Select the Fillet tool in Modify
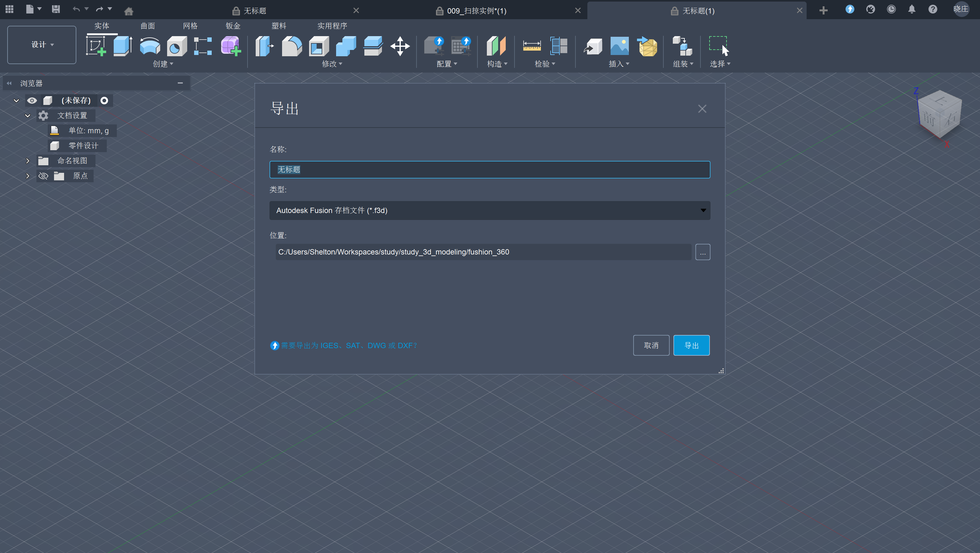This screenshot has height=553, width=980. click(x=292, y=47)
